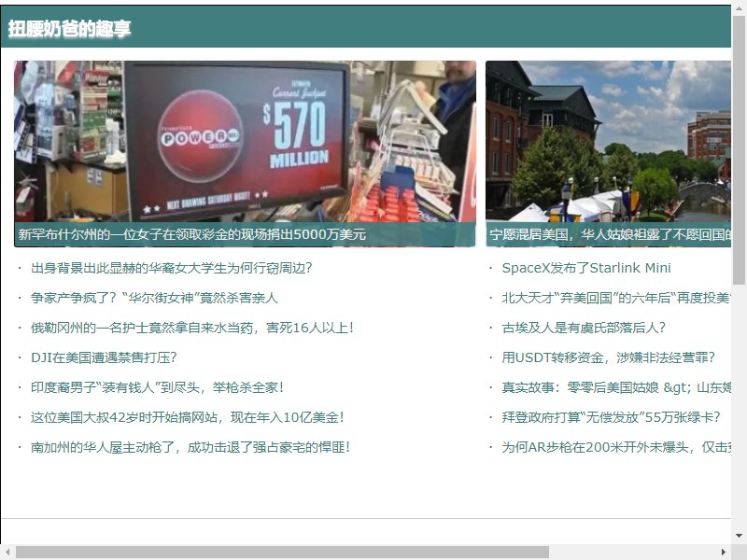Click the horizontal scrollbar thumb
Screen dimensions: 747x560
(282, 553)
